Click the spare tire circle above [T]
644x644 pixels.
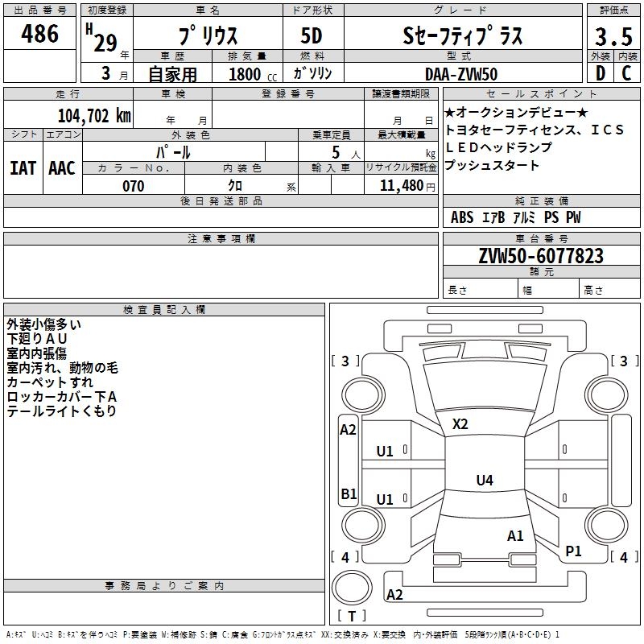(352, 588)
